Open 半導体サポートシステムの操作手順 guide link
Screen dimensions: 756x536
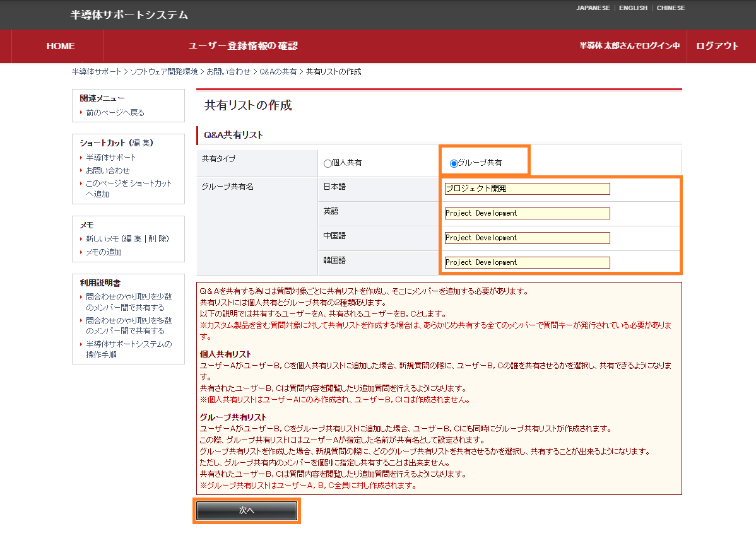tap(129, 349)
